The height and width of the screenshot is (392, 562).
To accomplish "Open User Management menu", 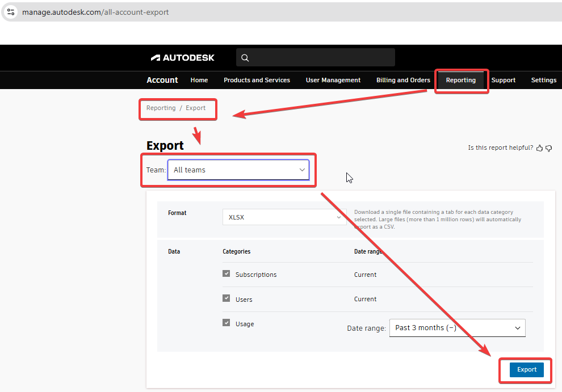I will tap(333, 80).
